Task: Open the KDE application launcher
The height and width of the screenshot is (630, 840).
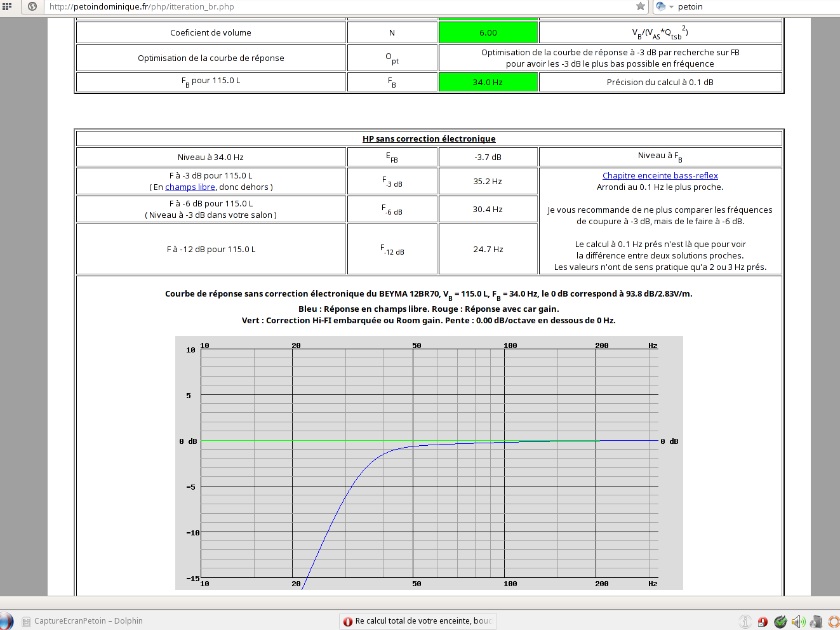Action: coord(6,621)
